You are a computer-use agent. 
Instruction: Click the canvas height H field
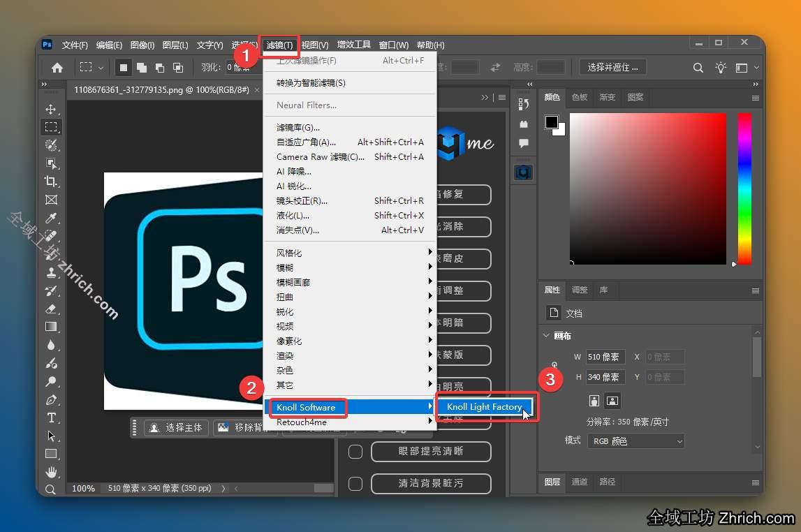pos(605,377)
